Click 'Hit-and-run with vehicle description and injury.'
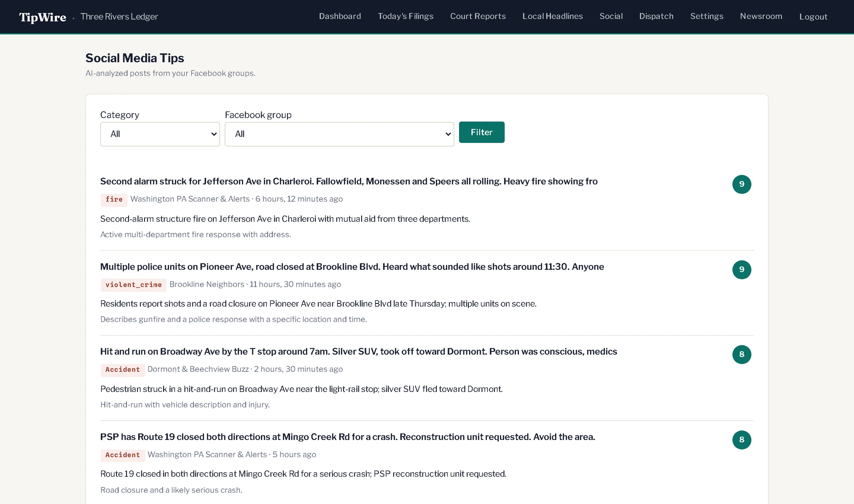This screenshot has width=854, height=504. click(x=185, y=405)
